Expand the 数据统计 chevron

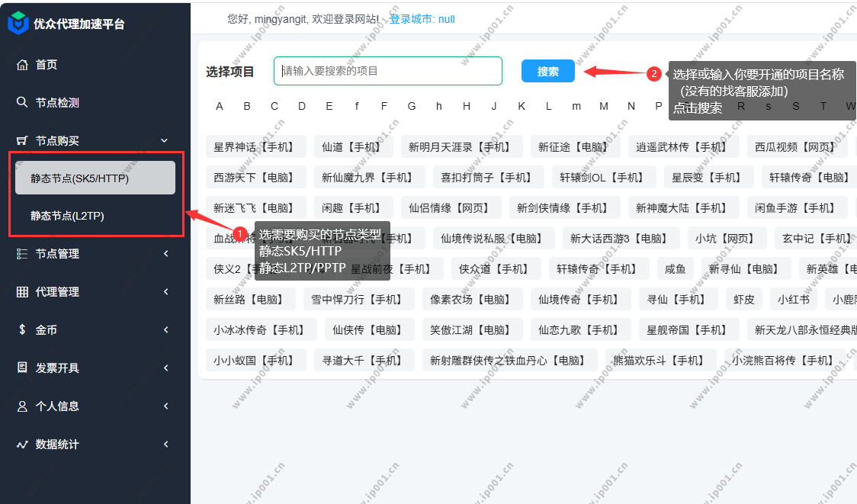pyautogui.click(x=165, y=445)
